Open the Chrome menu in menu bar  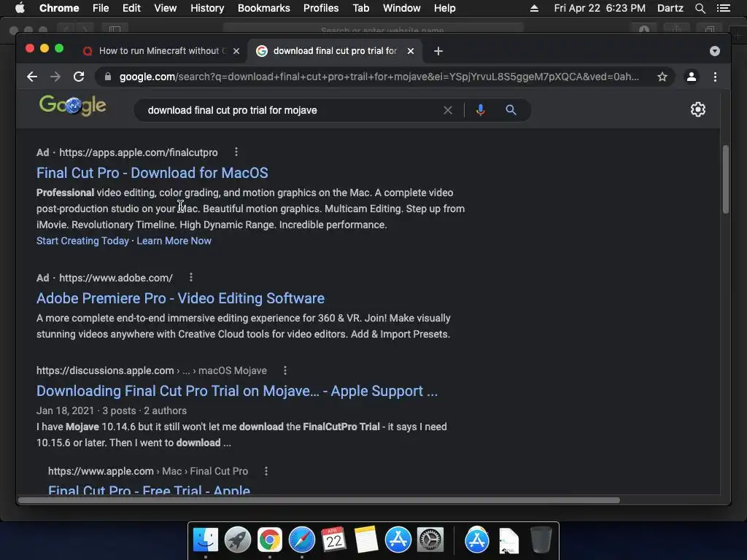(x=59, y=8)
